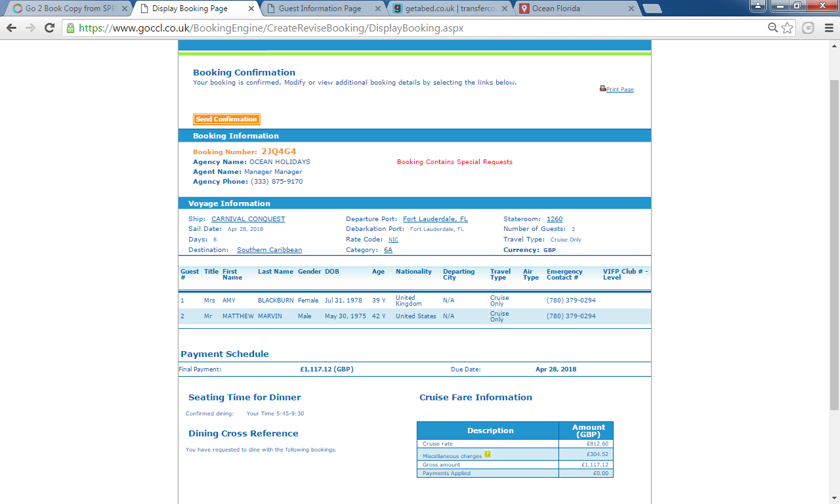Open the 6A category link

click(x=388, y=250)
